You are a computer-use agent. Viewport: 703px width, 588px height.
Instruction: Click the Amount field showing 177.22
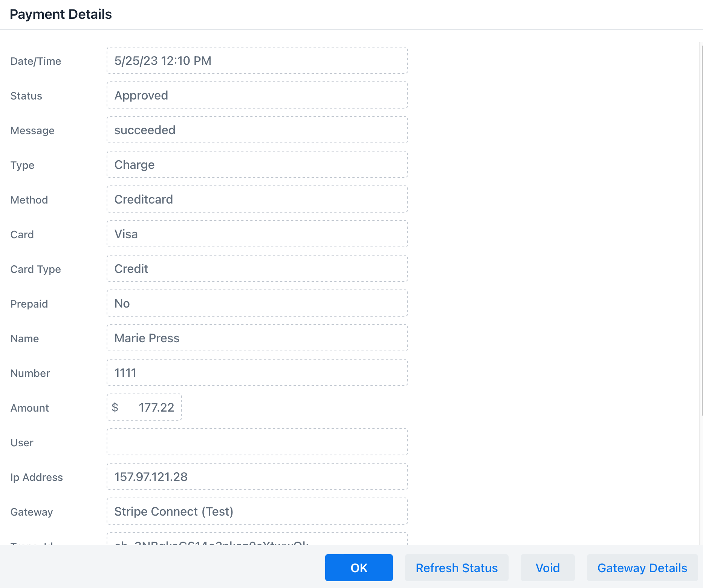point(144,407)
